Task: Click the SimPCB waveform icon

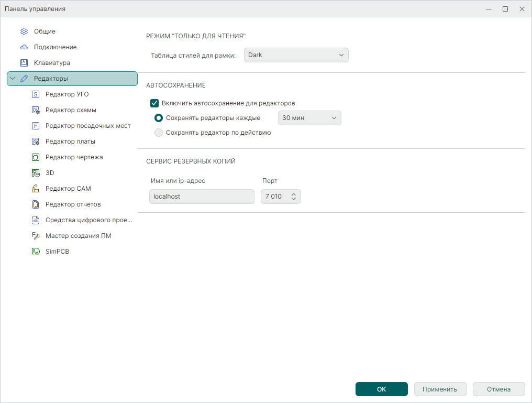Action: [x=36, y=252]
